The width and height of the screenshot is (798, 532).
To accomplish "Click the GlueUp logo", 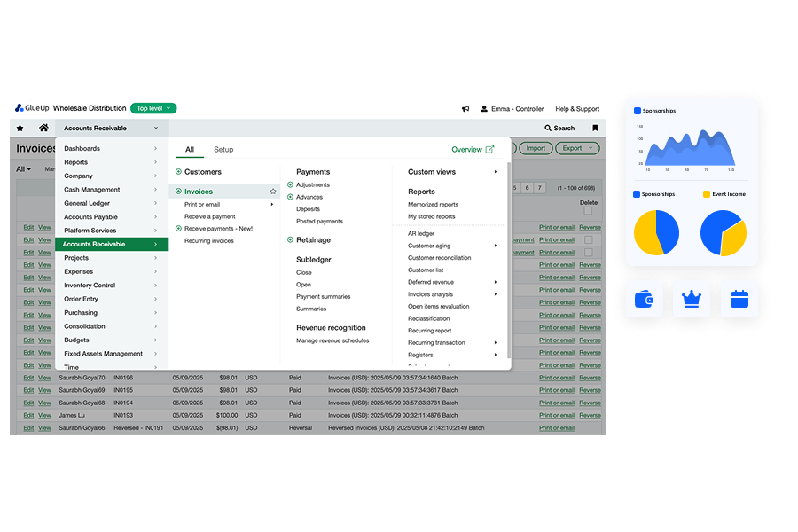I will pos(30,109).
